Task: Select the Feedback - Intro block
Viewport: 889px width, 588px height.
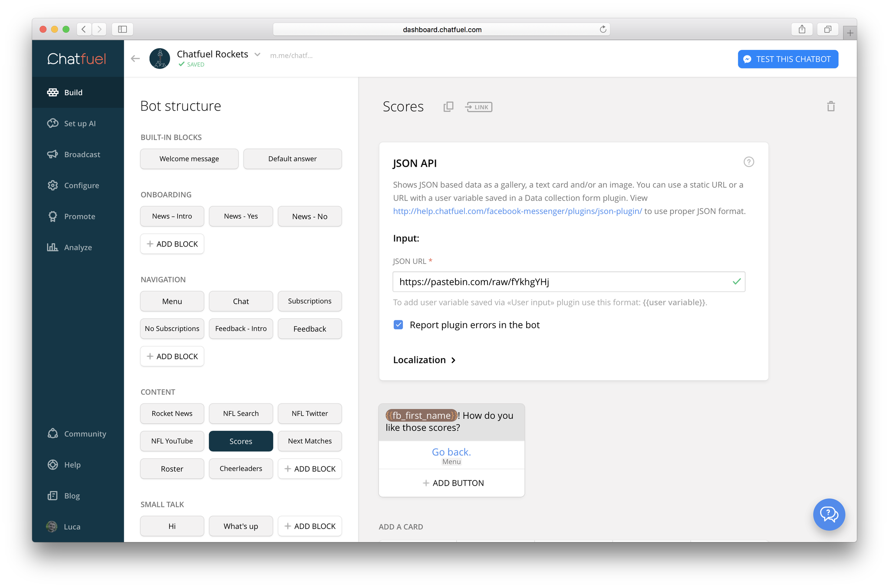Action: 241,328
